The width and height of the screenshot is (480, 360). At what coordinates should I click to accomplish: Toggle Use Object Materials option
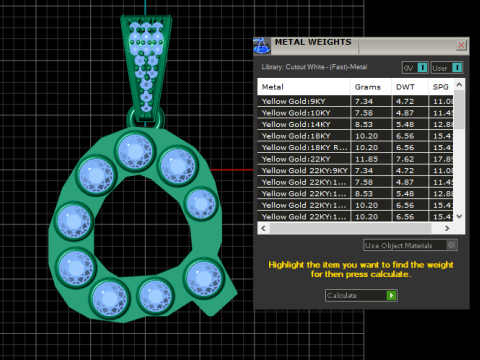(x=410, y=245)
